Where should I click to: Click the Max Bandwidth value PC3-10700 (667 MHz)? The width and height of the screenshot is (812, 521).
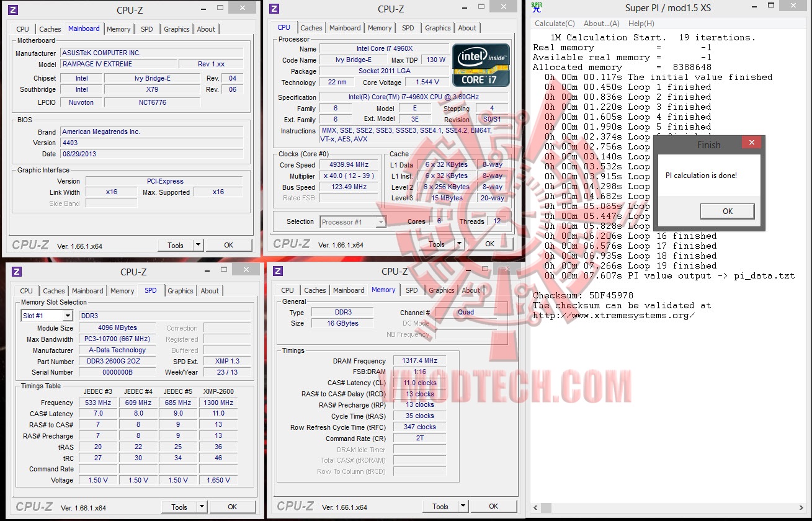118,339
